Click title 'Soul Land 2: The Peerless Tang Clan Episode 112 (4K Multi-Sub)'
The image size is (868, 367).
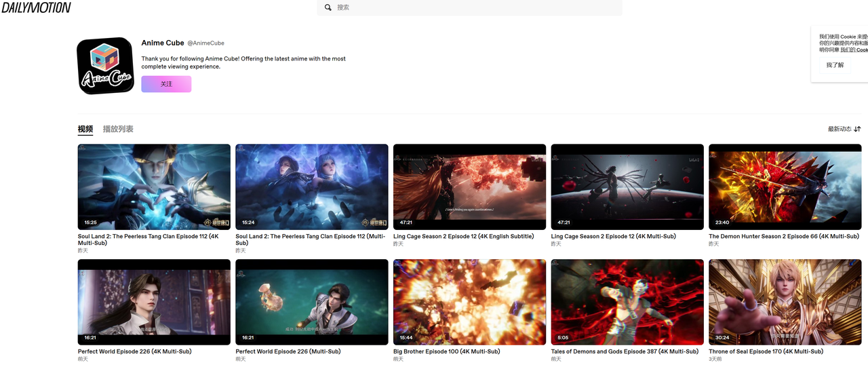pyautogui.click(x=149, y=239)
